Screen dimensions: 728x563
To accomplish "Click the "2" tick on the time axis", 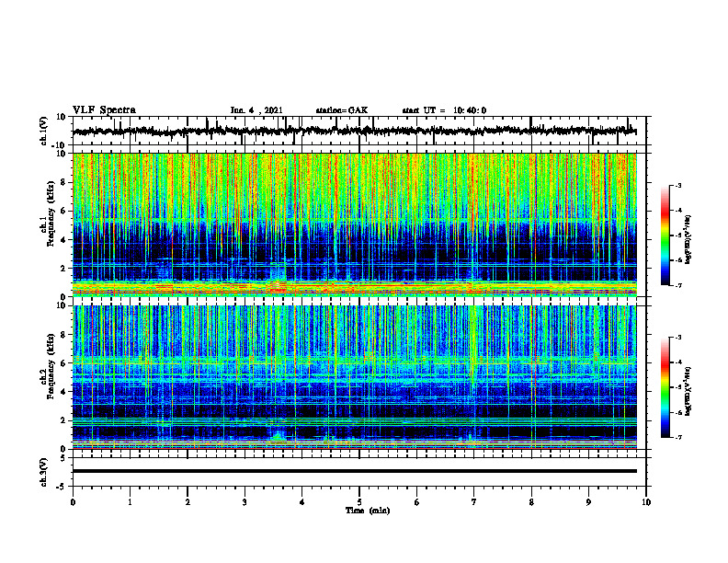I will pyautogui.click(x=188, y=502).
